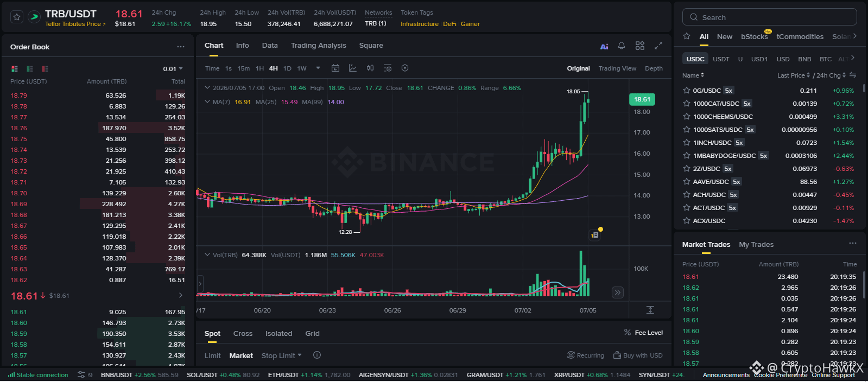Open the bStocks market tab
Screen dimensions: 868x382
pyautogui.click(x=754, y=37)
